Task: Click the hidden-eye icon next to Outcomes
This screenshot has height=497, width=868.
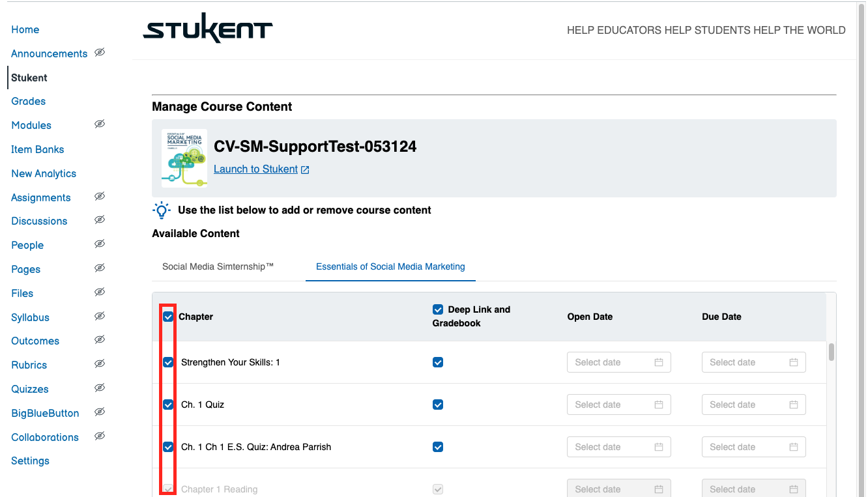Action: [x=100, y=339]
